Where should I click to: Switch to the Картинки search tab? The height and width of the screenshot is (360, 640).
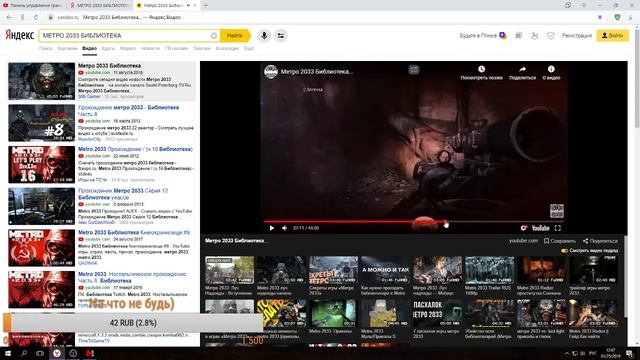(67, 48)
